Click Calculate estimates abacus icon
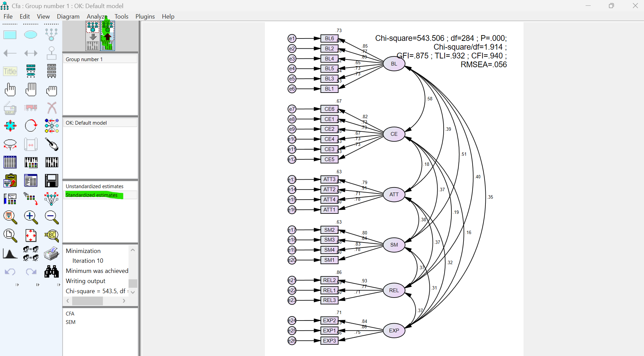This screenshot has height=356, width=644. (51, 162)
